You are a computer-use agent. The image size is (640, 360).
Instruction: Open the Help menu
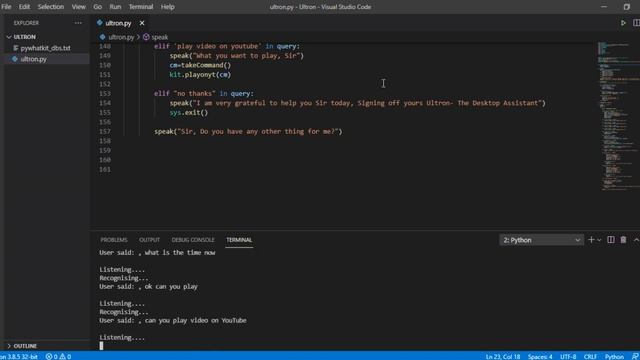pos(167,7)
